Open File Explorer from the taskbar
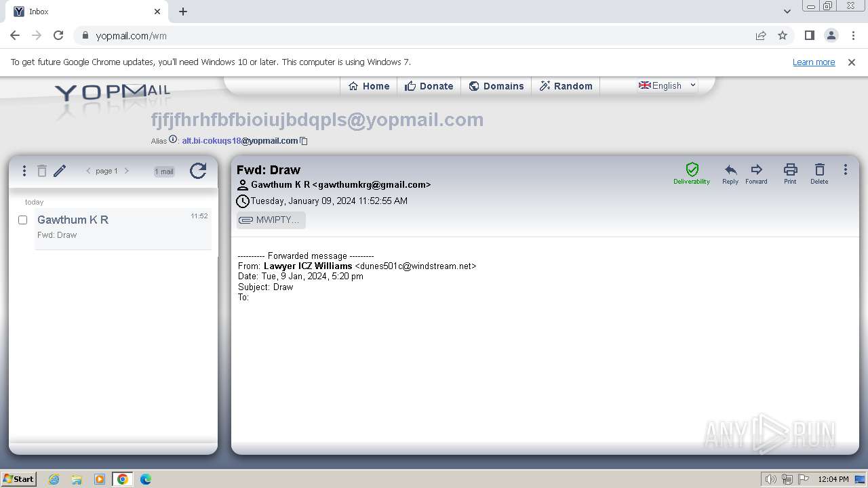This screenshot has width=868, height=488. coord(77,479)
